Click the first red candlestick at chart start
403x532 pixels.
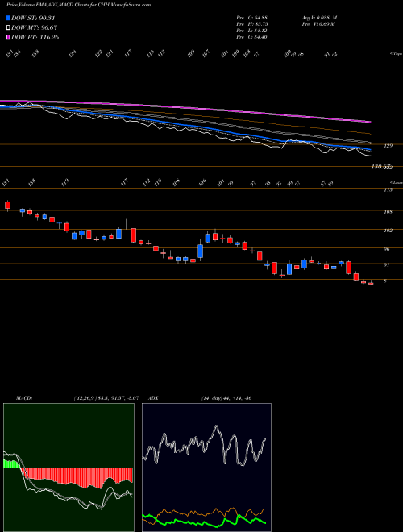coord(7,205)
